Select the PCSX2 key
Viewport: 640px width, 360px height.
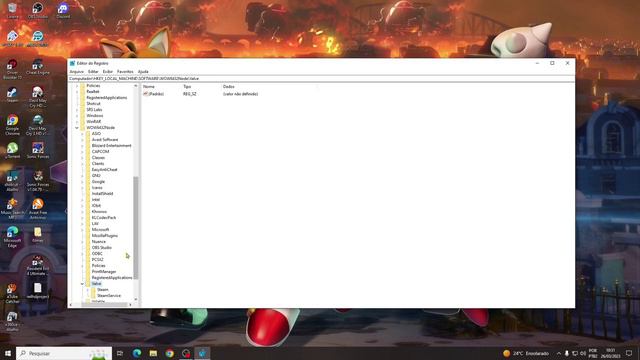tap(97, 260)
